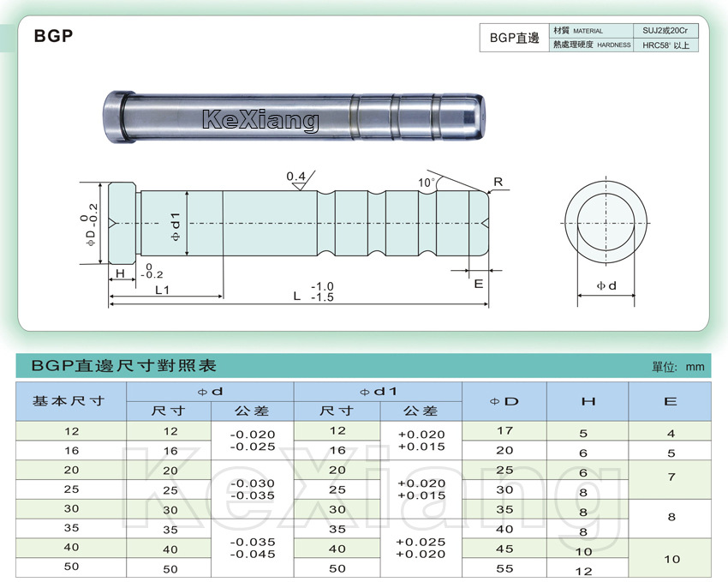Click the 單位: mm unit note
The width and height of the screenshot is (728, 582).
point(678,367)
